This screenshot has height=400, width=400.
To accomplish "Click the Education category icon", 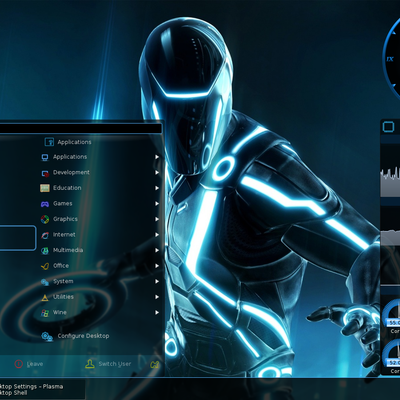I will (x=45, y=188).
